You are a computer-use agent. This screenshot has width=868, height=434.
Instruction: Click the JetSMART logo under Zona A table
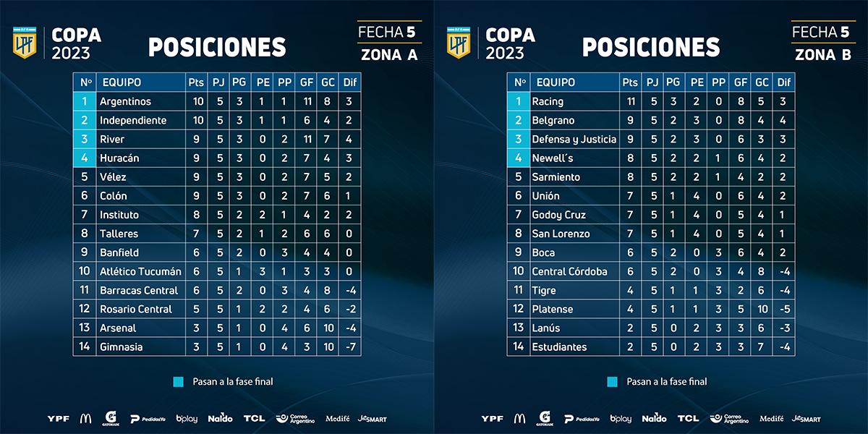[372, 418]
